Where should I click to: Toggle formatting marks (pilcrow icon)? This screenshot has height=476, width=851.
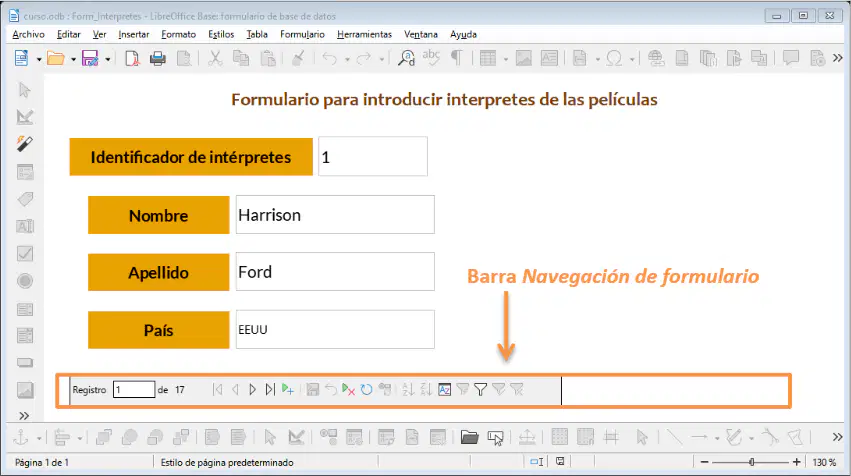pos(457,58)
